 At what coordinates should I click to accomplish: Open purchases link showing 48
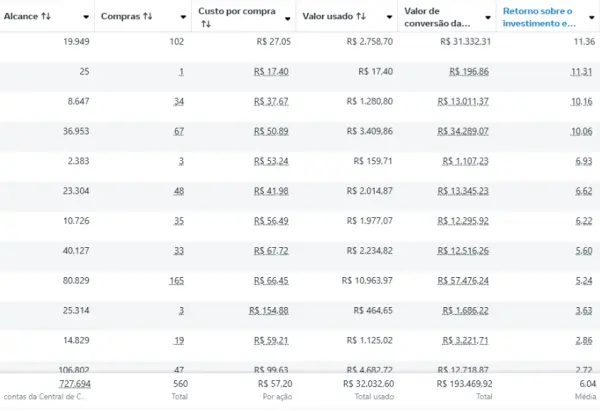(179, 191)
